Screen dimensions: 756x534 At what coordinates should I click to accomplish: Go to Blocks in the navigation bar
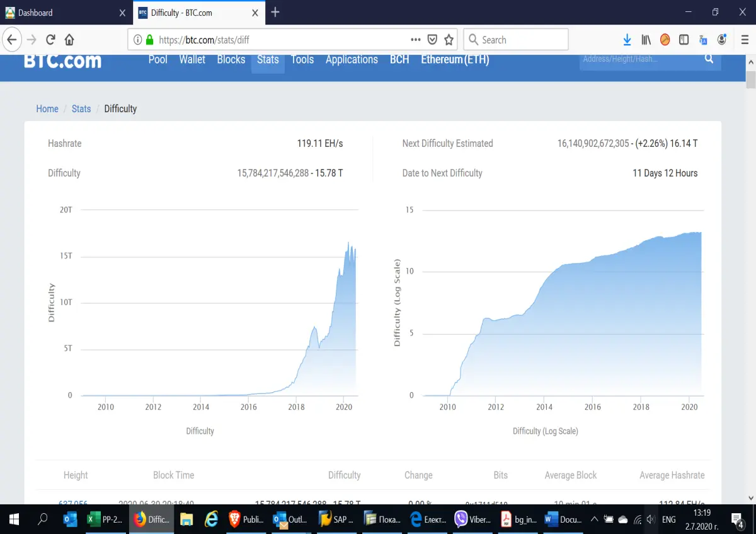tap(231, 59)
